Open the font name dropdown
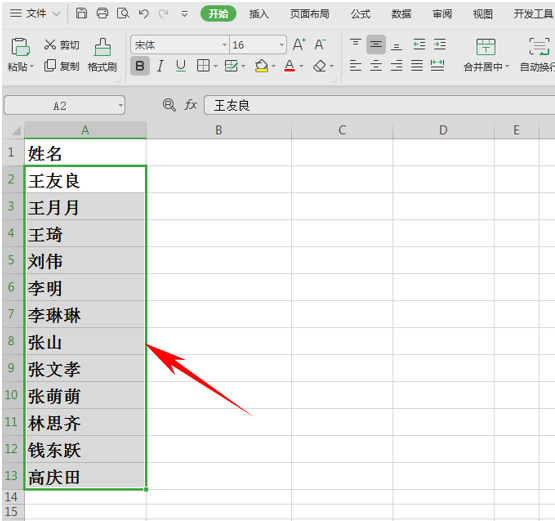Image resolution: width=555 pixels, height=521 pixels. 224,45
